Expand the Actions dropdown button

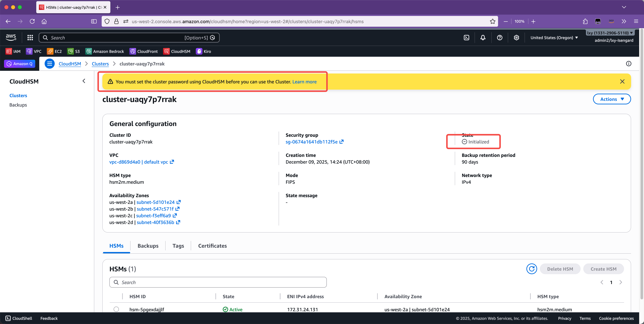tap(611, 99)
